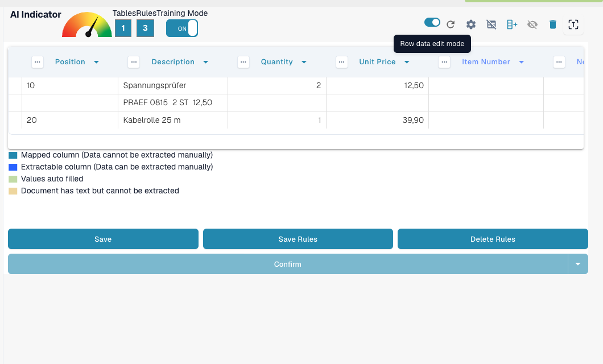Open the dropdown arrow beside Confirm
This screenshot has width=603, height=364.
(577, 264)
